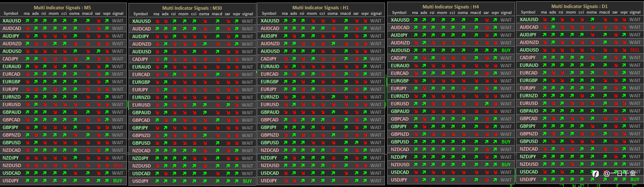Click the macd column header in M30 panel
This screenshot has width=644, height=187.
217,14
